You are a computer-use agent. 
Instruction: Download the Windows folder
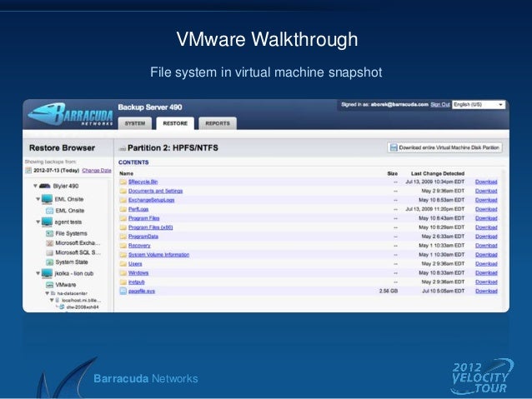(486, 273)
